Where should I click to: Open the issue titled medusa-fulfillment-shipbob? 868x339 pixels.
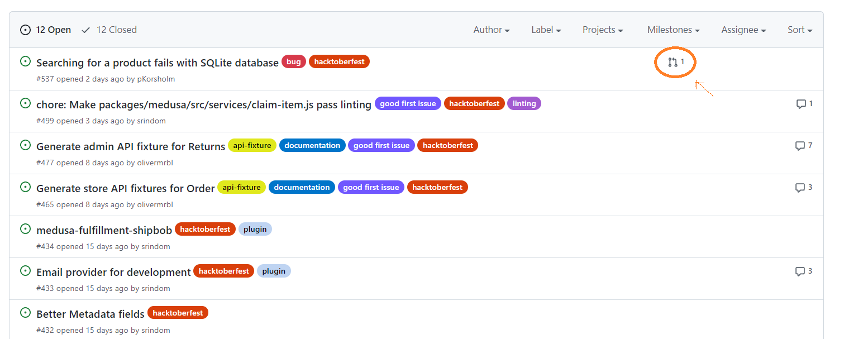pyautogui.click(x=104, y=230)
